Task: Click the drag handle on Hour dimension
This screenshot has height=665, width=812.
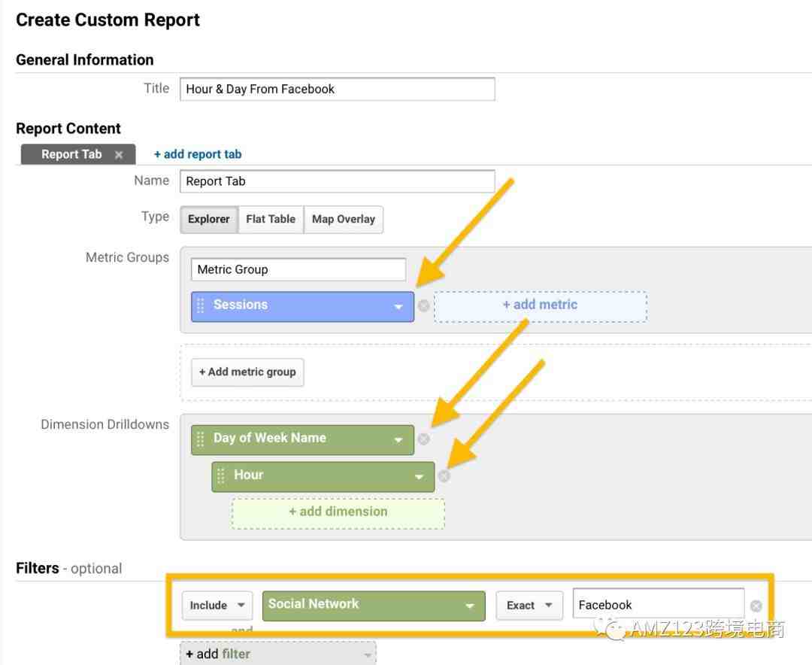Action: 221,476
